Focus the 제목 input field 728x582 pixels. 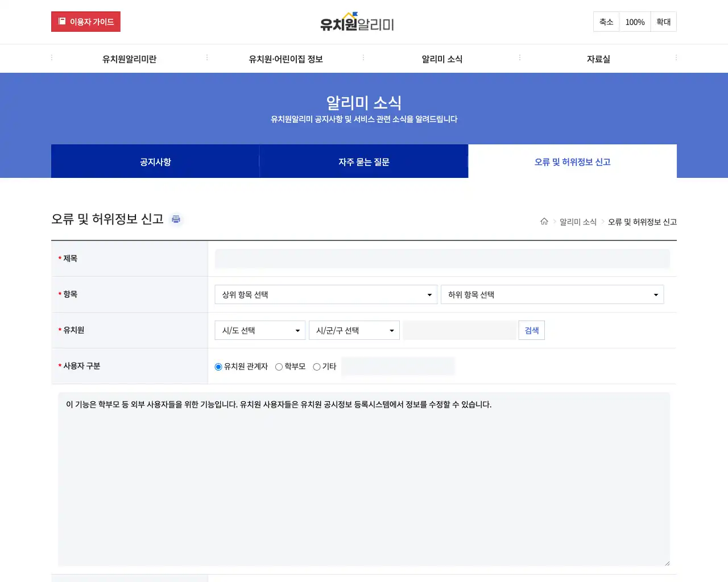click(442, 259)
